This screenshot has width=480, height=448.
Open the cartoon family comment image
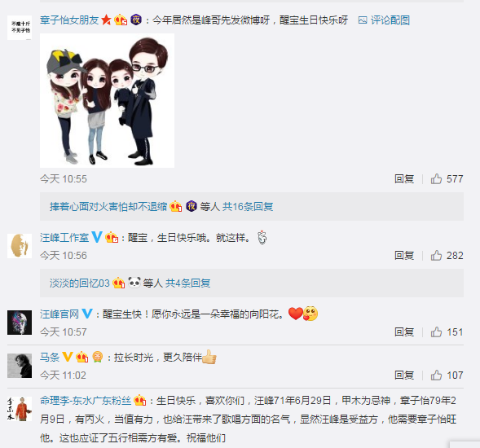107,100
